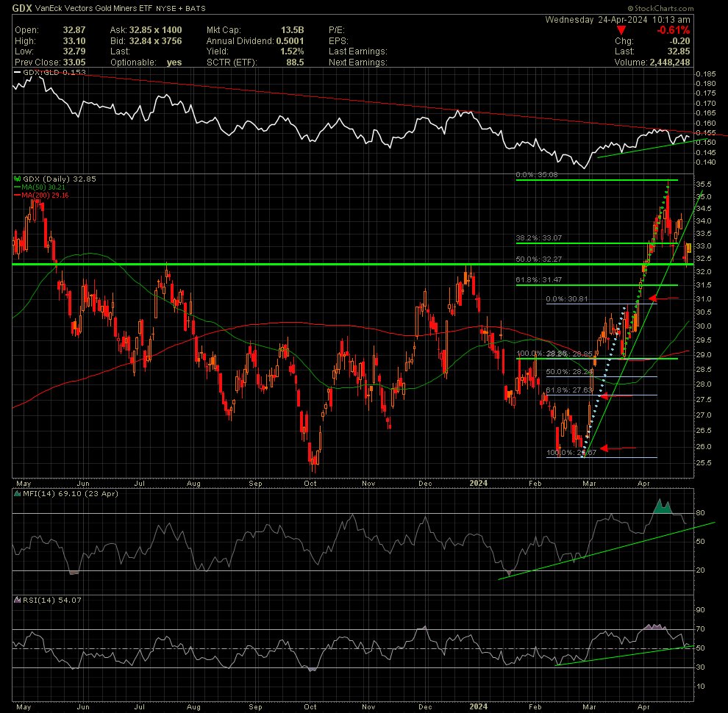Click the Volume value 2,448,248
Viewport: 728px width, 713px height.
pyautogui.click(x=670, y=62)
